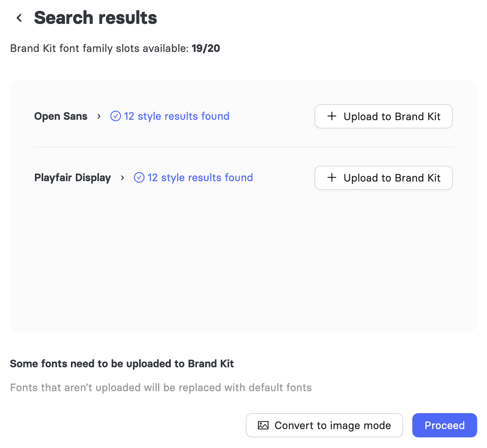Click the checkmark icon beside Open Sans results
Image resolution: width=487 pixels, height=448 pixels.
[116, 116]
